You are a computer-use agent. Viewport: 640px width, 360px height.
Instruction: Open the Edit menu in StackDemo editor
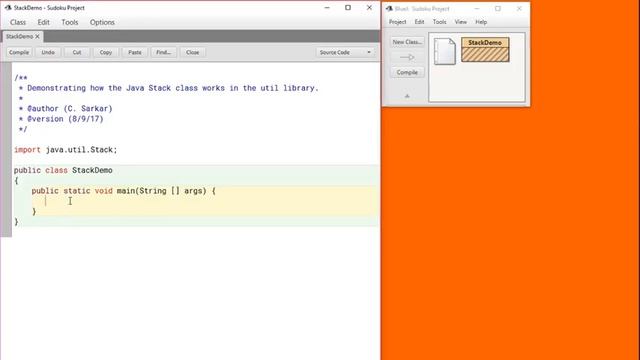(x=43, y=22)
